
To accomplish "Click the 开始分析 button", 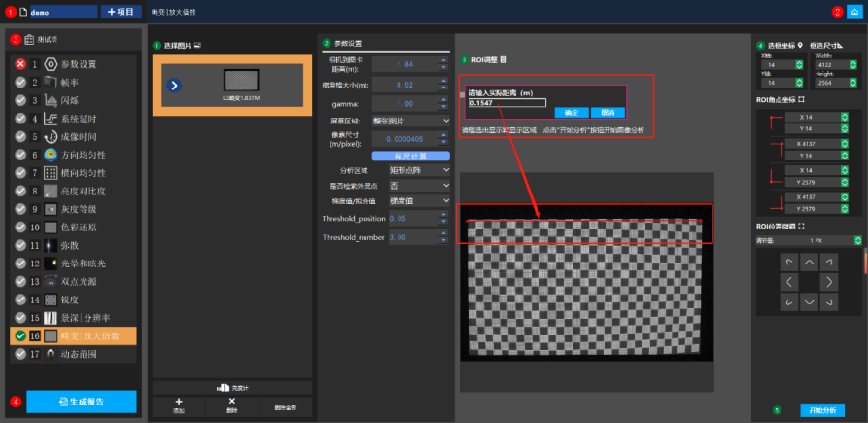I will (820, 409).
